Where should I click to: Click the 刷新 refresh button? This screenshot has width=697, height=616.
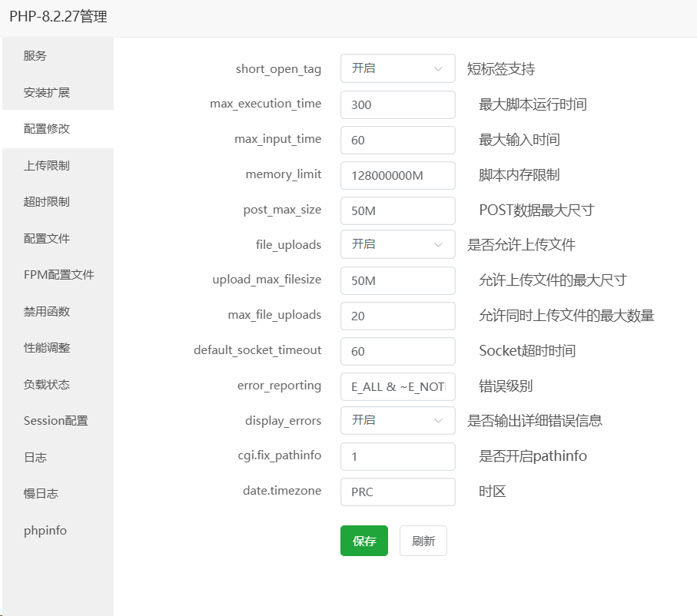[423, 541]
